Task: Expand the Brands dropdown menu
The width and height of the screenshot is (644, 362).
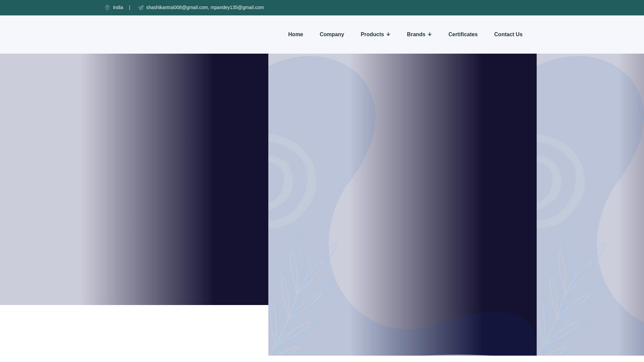Action: (416, 35)
